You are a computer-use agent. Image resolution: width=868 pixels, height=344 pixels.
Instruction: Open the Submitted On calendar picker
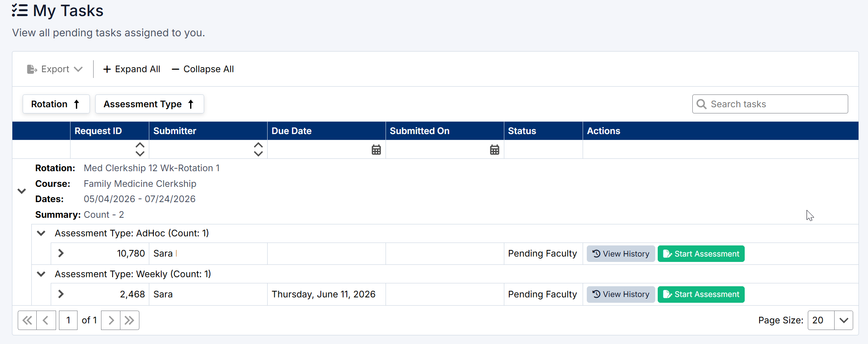pos(494,150)
